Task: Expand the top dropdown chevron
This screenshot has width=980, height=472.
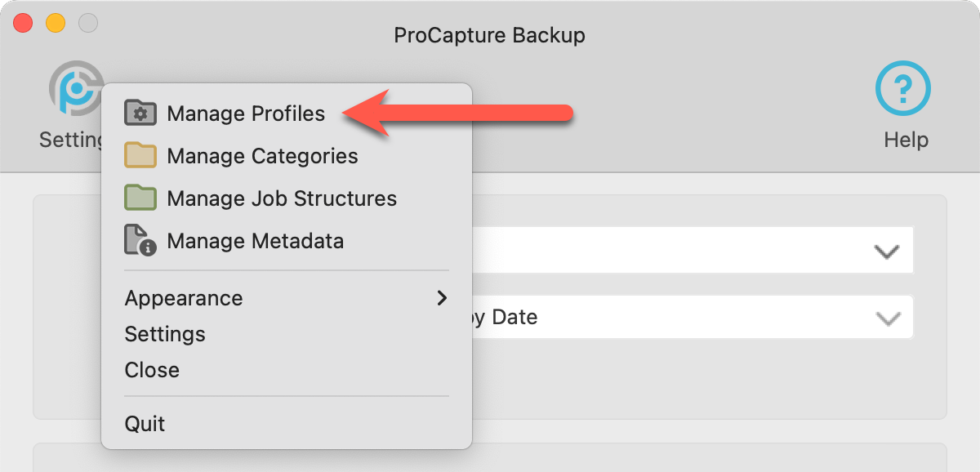Action: click(886, 252)
